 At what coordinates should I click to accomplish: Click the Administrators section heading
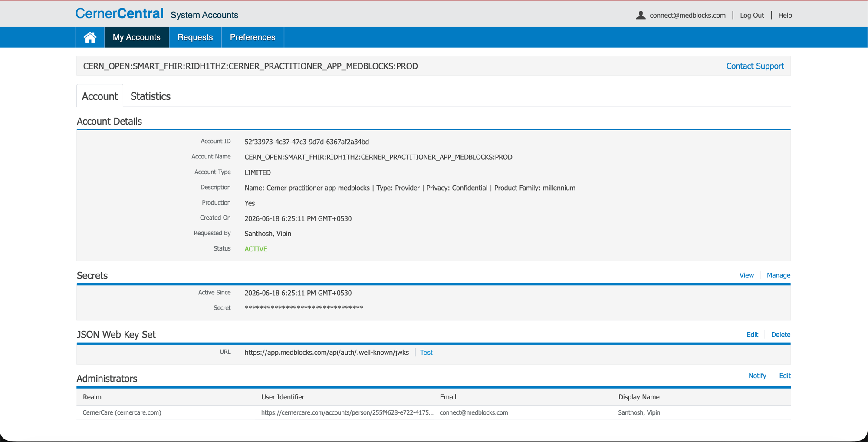tap(107, 379)
